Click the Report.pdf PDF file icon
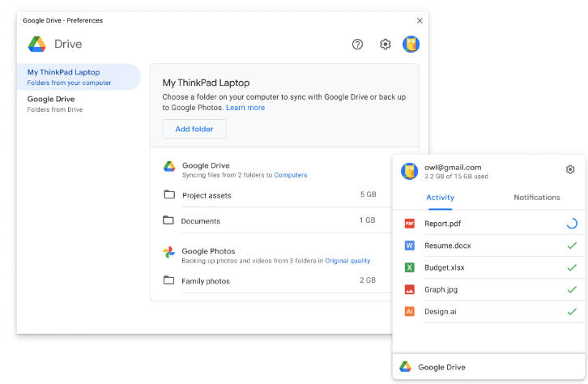Viewport: 588px width, 384px height. [410, 224]
